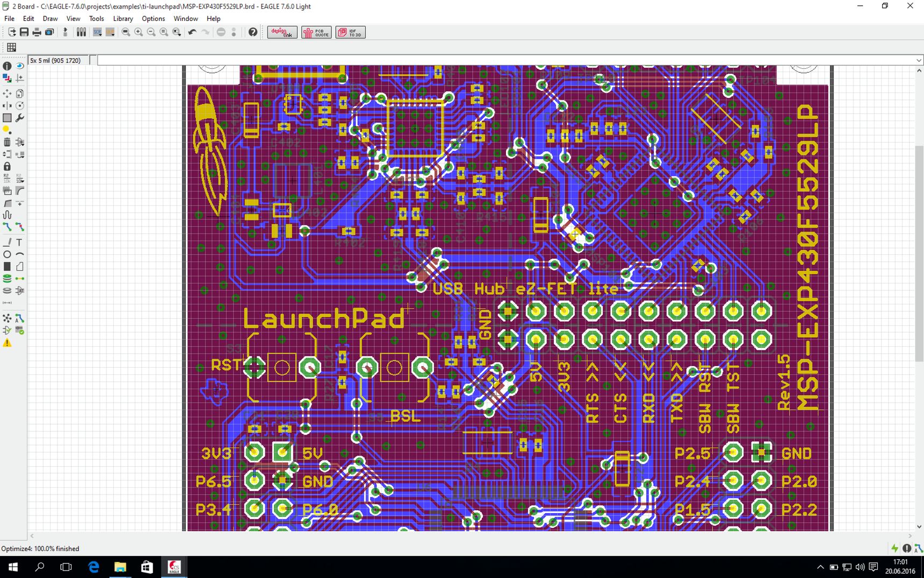Select the Rotate tool

point(20,105)
